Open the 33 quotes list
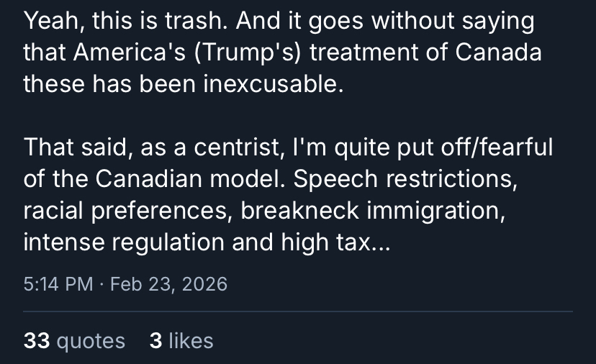 tap(74, 340)
